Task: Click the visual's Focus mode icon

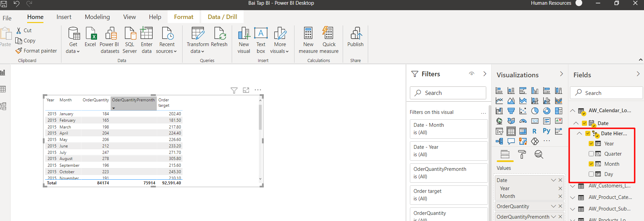Action: point(246,90)
